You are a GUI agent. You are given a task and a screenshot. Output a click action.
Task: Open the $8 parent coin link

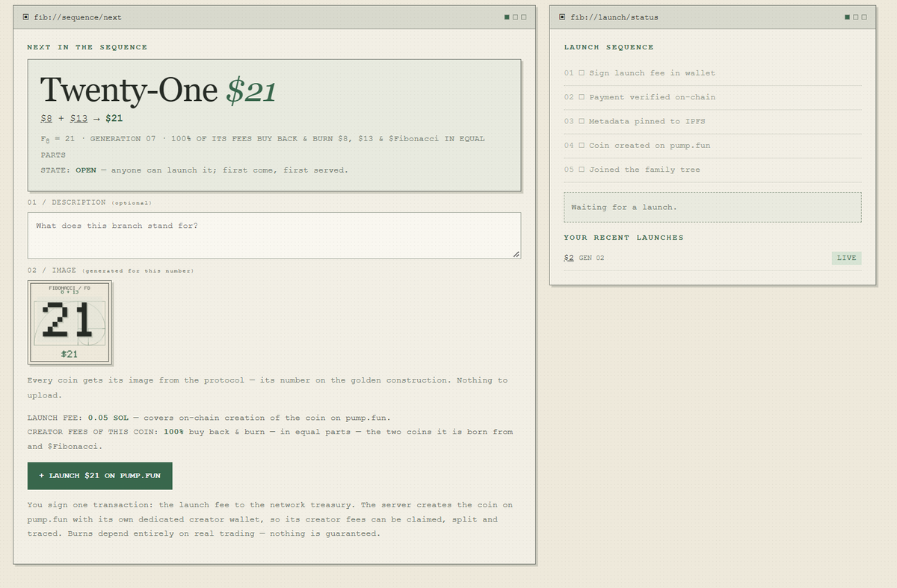[46, 118]
